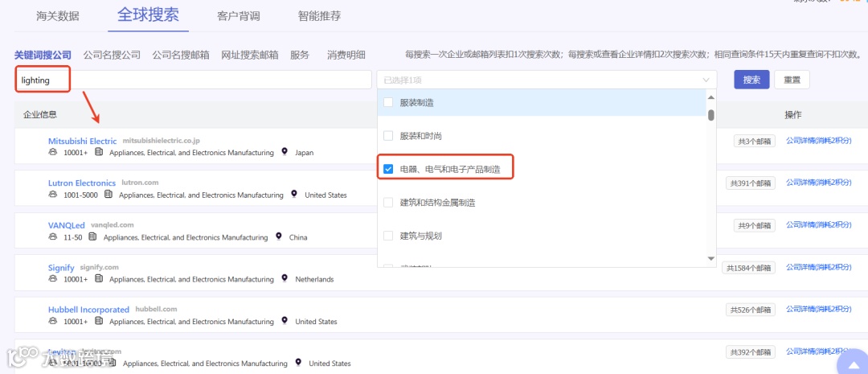Click location pin icon in Lutron row
The image size is (868, 374).
pos(294,194)
